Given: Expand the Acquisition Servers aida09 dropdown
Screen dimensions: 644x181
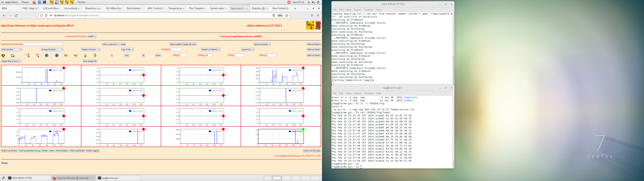Looking at the screenshot, I should click(92, 37).
